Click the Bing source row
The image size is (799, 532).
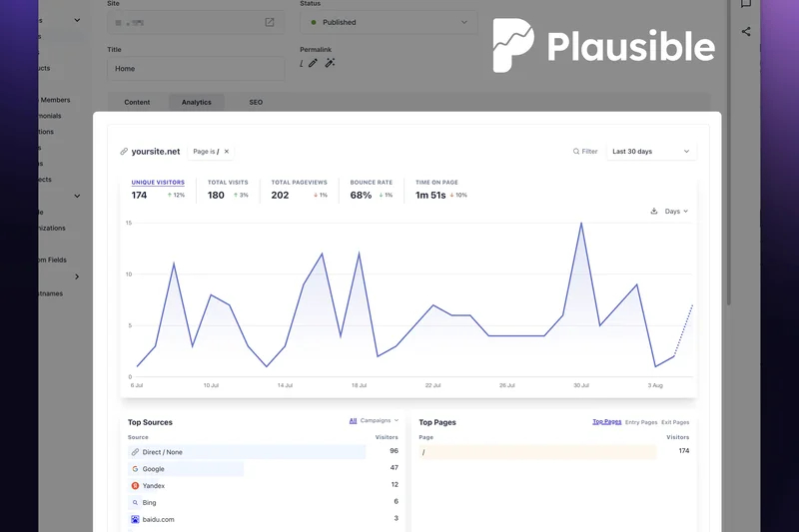pos(263,502)
